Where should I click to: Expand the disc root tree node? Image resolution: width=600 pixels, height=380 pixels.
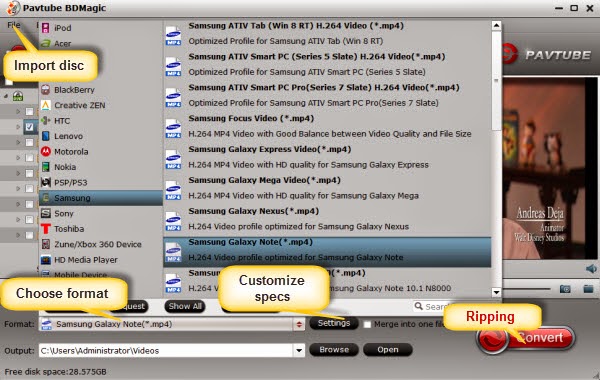click(x=6, y=96)
